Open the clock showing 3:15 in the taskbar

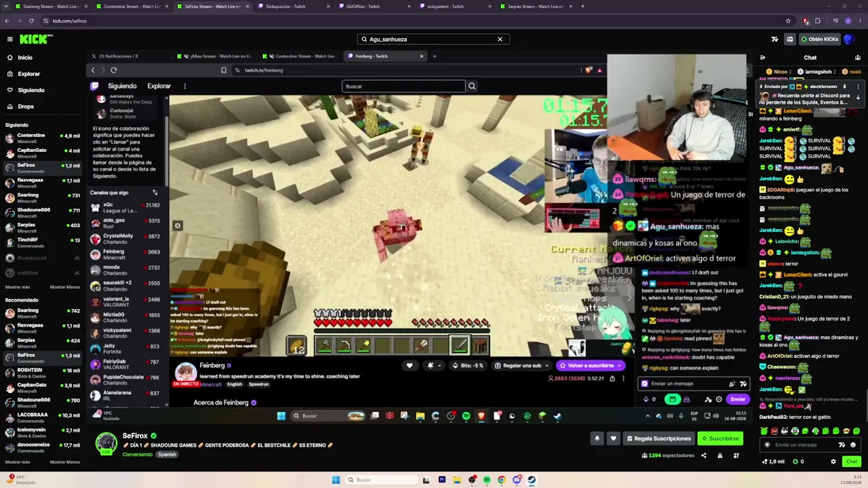[x=852, y=480]
